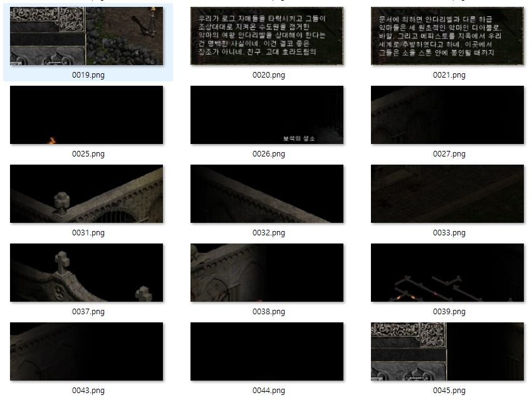Select the 0026.png thumbnail image
The height and width of the screenshot is (400, 532).
[267, 115]
